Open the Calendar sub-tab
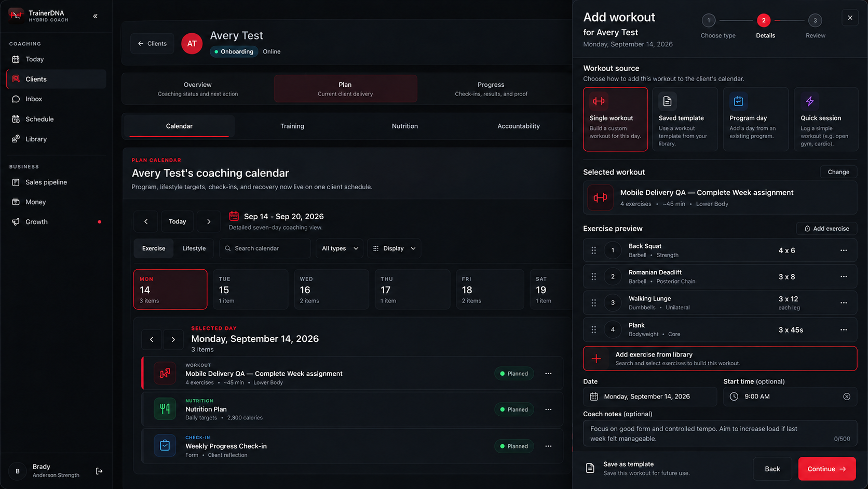The height and width of the screenshot is (489, 868). [x=179, y=126]
